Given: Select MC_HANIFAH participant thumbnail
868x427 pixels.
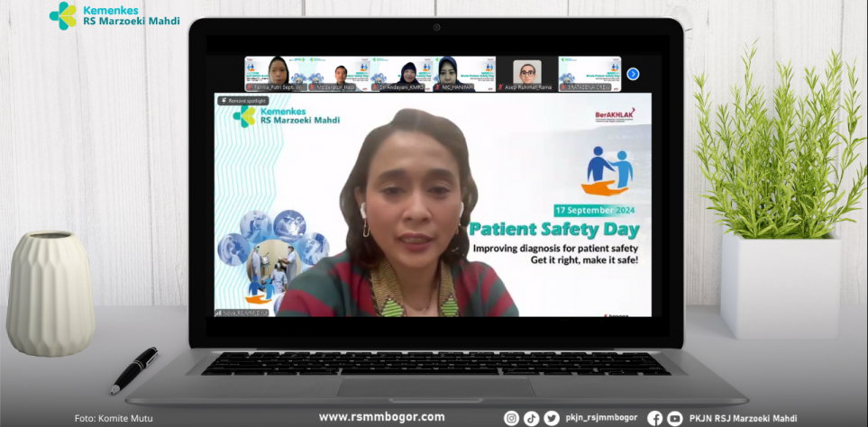Looking at the screenshot, I should (x=464, y=74).
